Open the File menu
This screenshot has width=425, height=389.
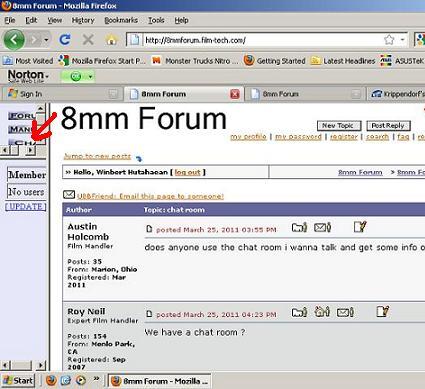(10, 20)
